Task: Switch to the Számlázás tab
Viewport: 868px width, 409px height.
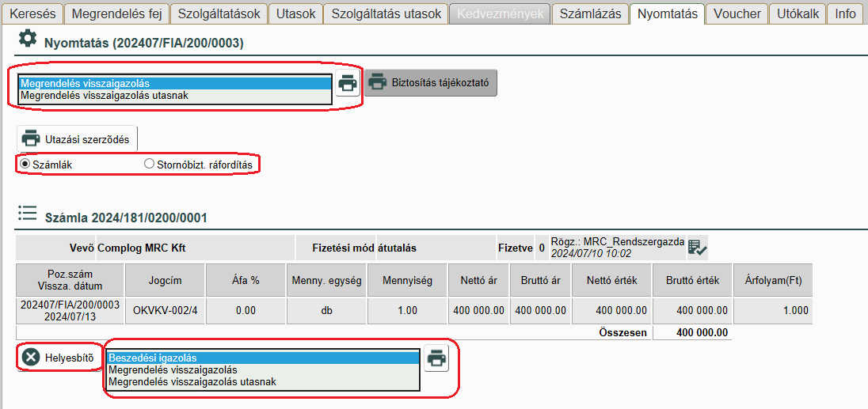Action: click(589, 13)
